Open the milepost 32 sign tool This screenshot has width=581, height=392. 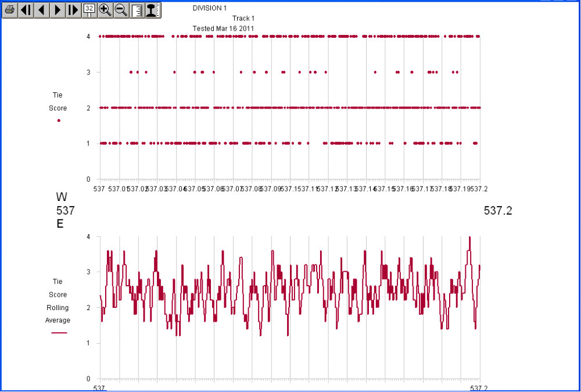pos(89,10)
